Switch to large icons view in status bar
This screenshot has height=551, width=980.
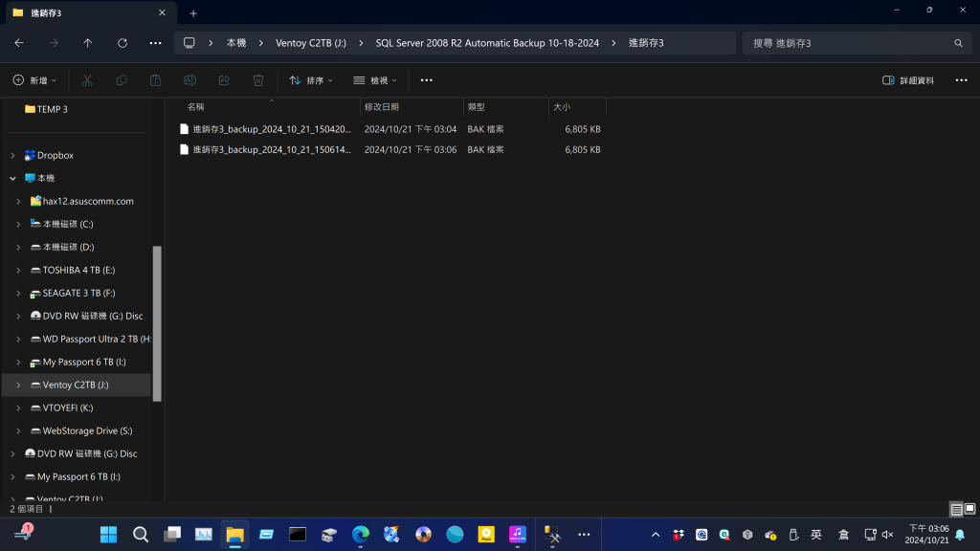point(969,510)
